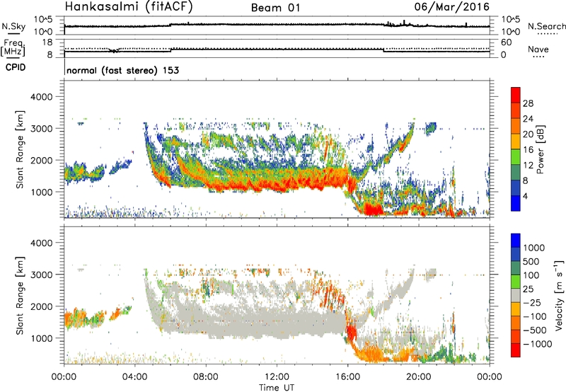
Task: Click 4000 tick on power panel
Action: coord(41,97)
